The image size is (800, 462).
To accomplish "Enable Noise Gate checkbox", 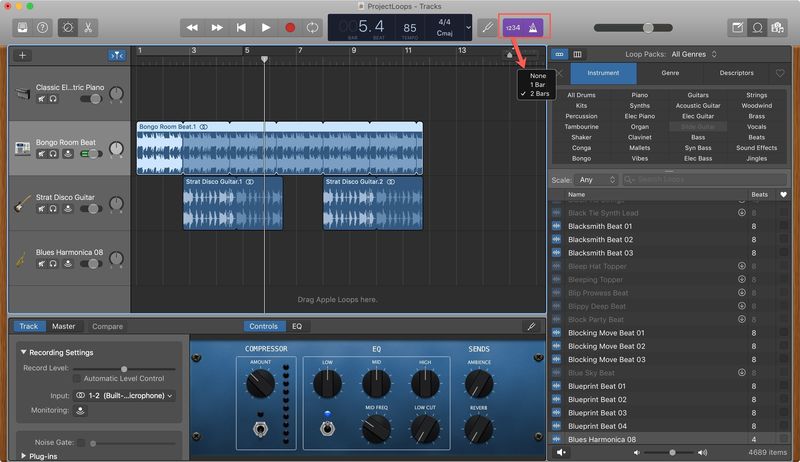I will [x=81, y=443].
